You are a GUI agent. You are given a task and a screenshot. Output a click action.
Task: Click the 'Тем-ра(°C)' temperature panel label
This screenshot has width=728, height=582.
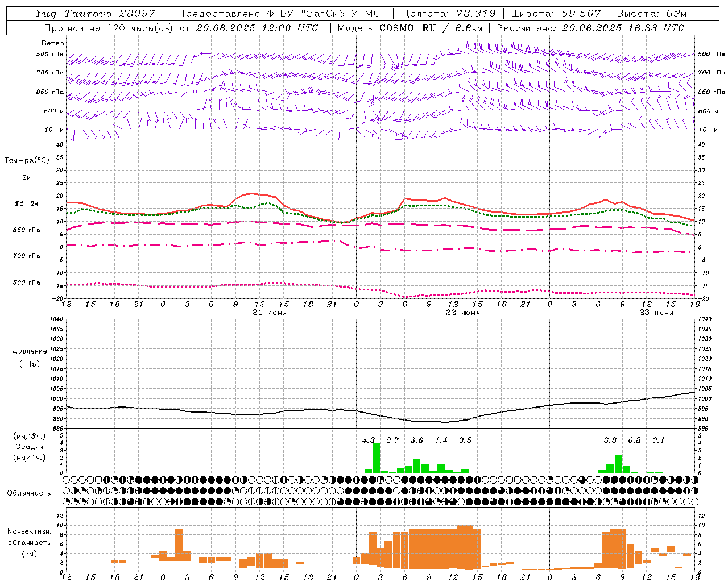pyautogui.click(x=27, y=160)
